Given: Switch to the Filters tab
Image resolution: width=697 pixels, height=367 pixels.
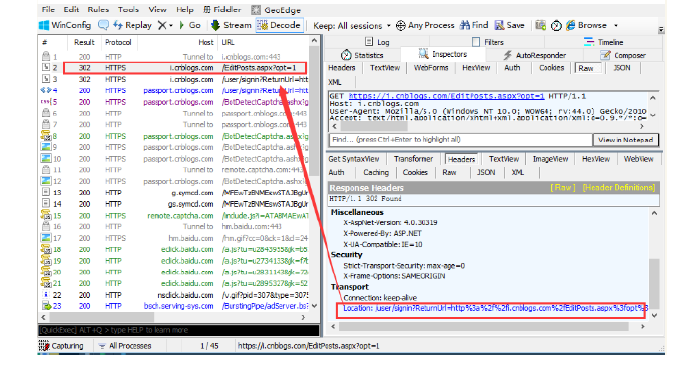Looking at the screenshot, I should 488,42.
